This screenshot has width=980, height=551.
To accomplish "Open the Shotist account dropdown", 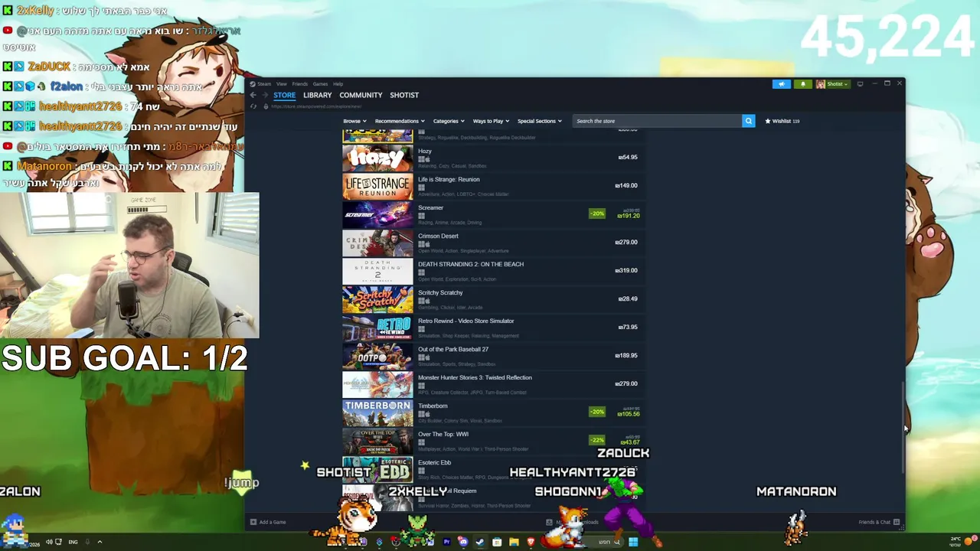I will point(838,84).
